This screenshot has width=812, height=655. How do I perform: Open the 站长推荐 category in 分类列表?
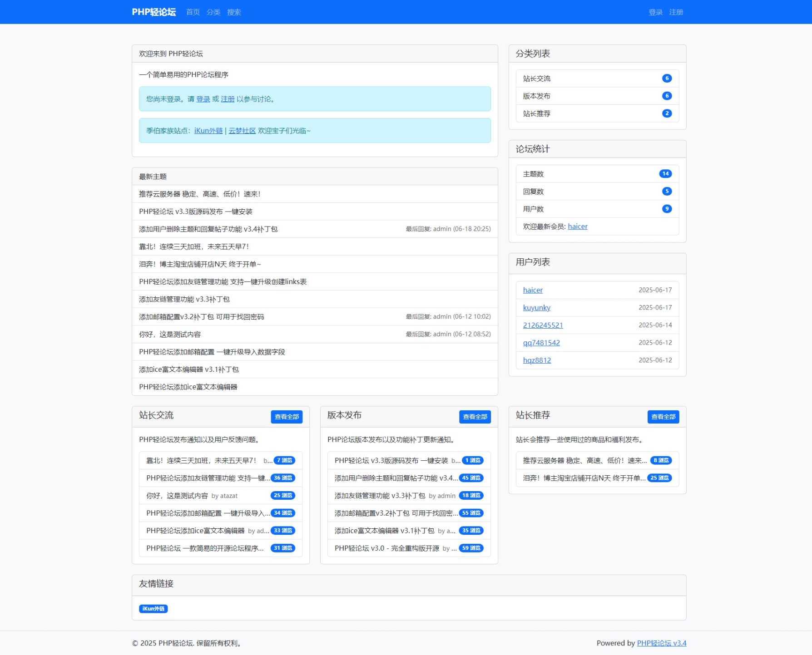(x=537, y=113)
